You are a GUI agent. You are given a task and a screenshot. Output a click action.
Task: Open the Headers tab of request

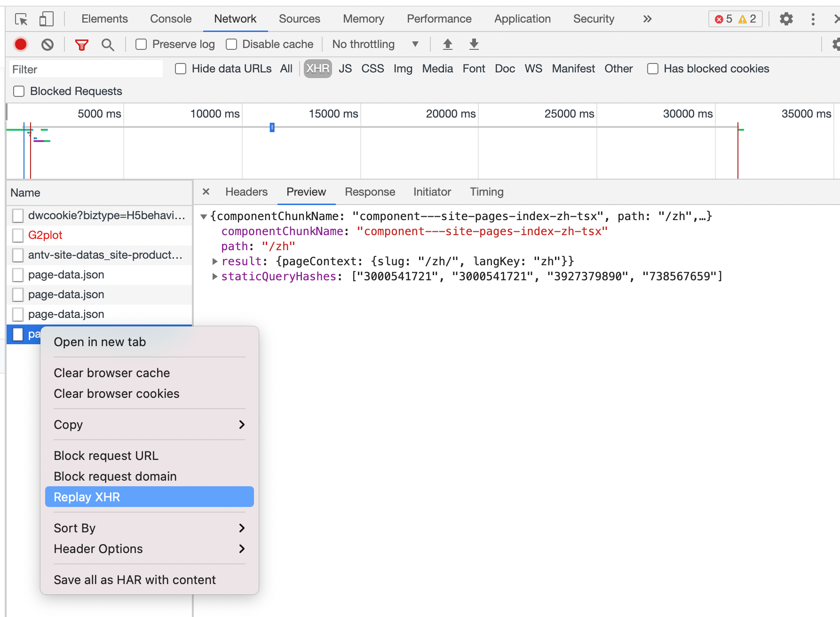[x=246, y=192]
